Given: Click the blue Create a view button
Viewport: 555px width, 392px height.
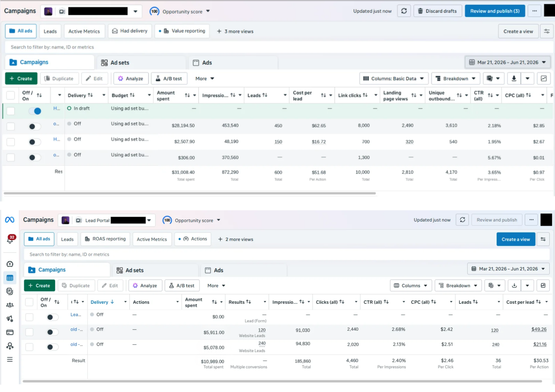Looking at the screenshot, I should click(516, 239).
